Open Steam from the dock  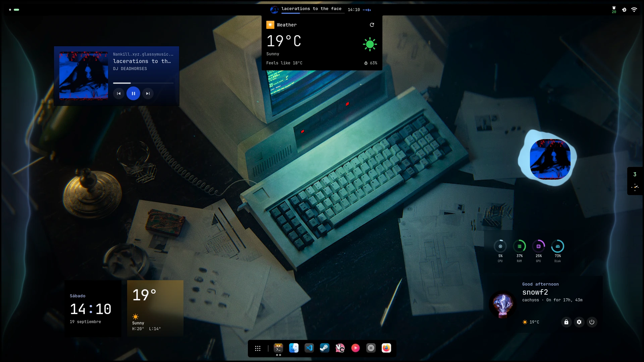(x=325, y=348)
